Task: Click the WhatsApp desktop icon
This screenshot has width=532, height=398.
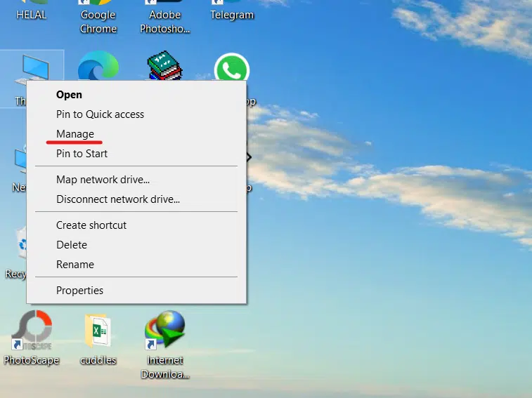Action: [x=232, y=67]
